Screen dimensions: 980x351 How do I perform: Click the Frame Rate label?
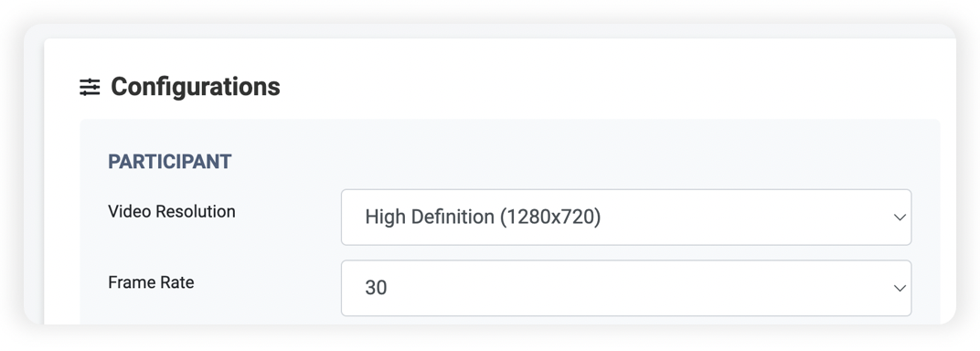[151, 282]
